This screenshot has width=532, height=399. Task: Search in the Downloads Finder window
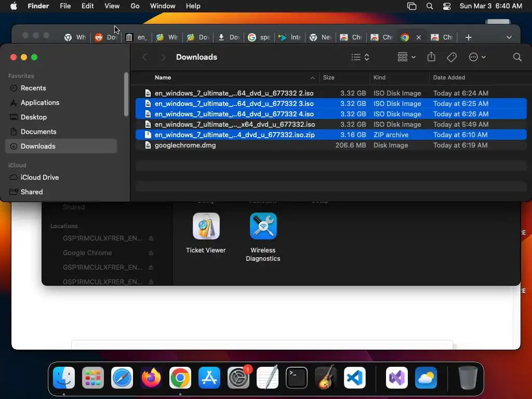(517, 57)
